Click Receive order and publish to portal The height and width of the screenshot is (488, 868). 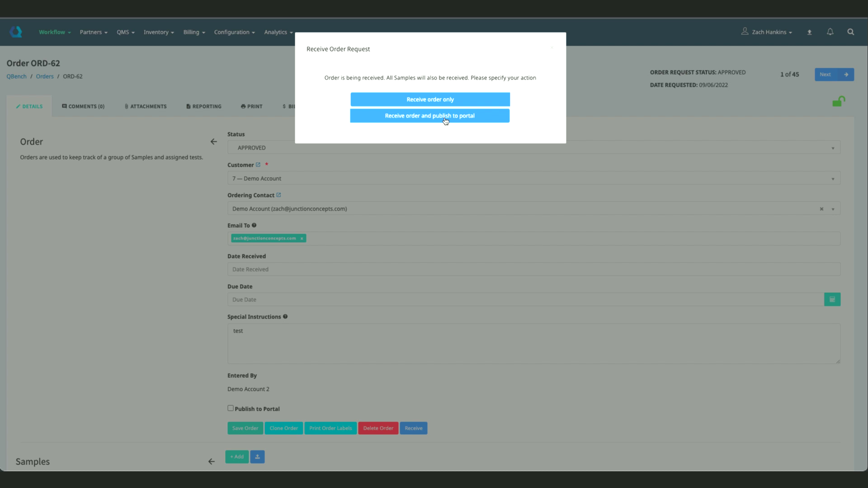point(429,116)
